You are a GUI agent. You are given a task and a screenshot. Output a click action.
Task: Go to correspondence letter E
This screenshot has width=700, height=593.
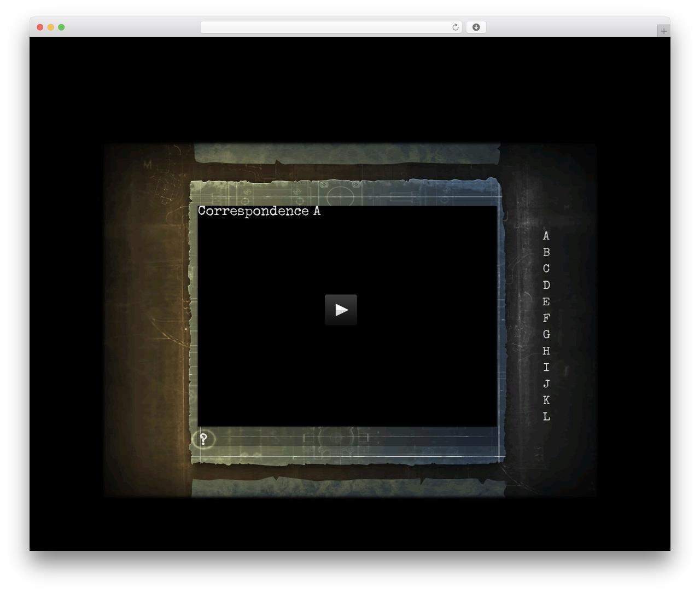tap(546, 301)
